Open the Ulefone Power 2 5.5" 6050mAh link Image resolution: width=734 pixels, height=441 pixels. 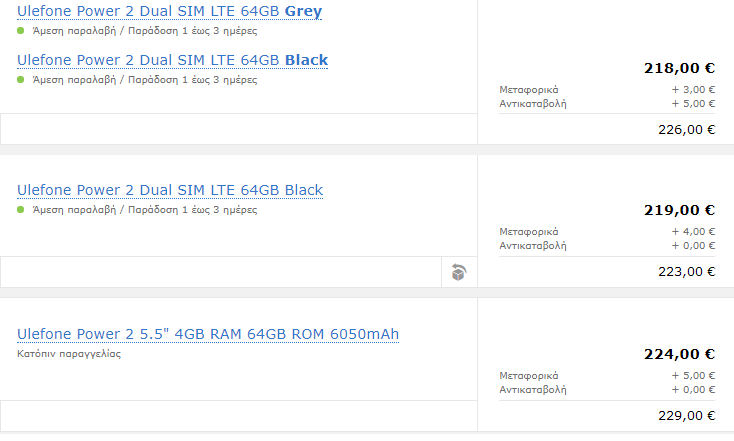[208, 333]
